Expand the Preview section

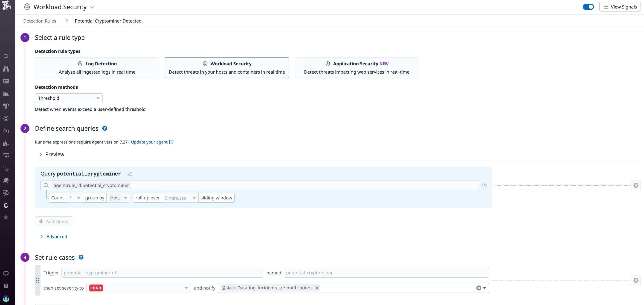[52, 154]
